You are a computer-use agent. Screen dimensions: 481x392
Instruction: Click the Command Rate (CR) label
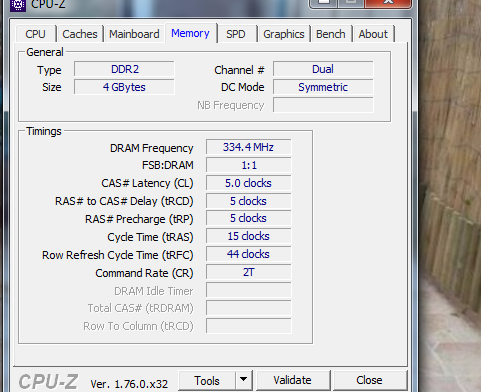pyautogui.click(x=144, y=273)
